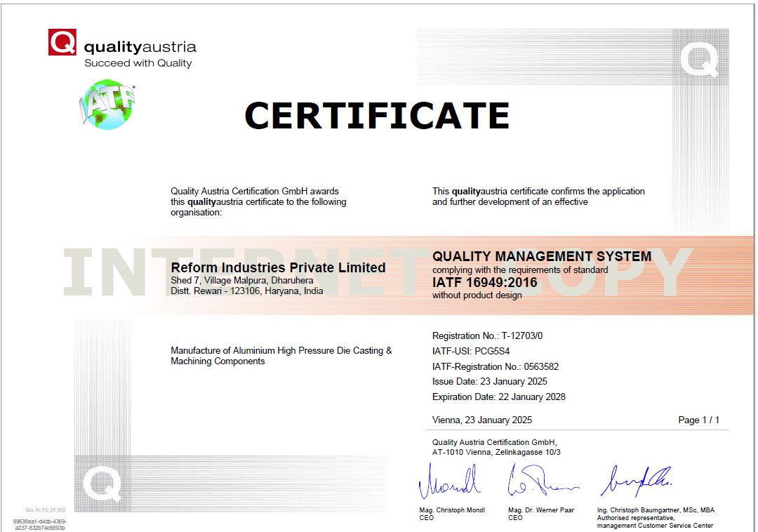Click the QUALITY MANAGEMENT SYSTEM heading
Screen dimensions: 758x532
click(542, 256)
